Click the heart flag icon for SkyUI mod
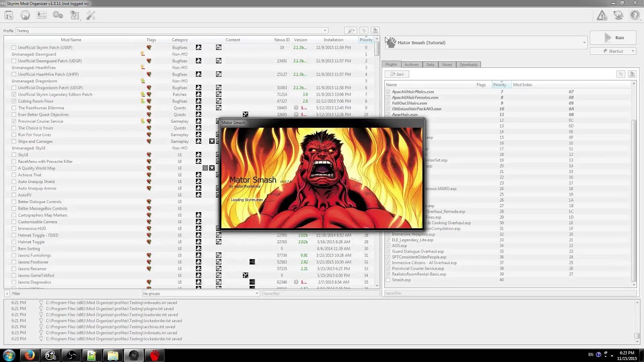 point(149,155)
